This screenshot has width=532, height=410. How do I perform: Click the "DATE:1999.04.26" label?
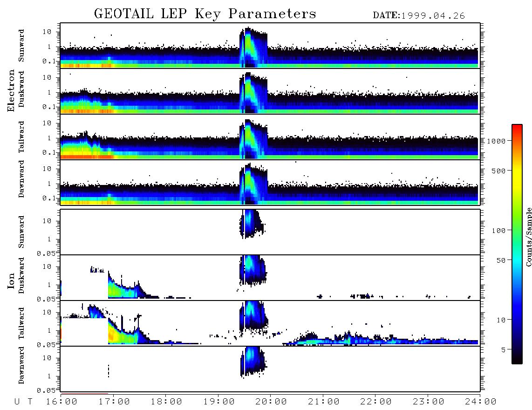click(x=419, y=16)
